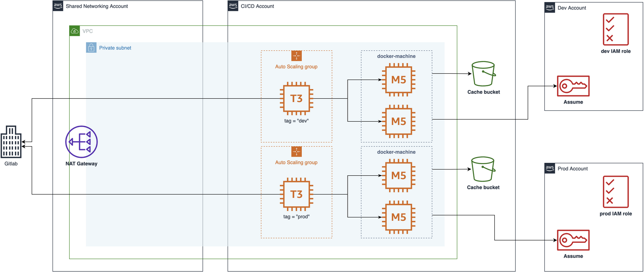
Task: Select the lower "Cache bucket" label
Action: (x=484, y=187)
